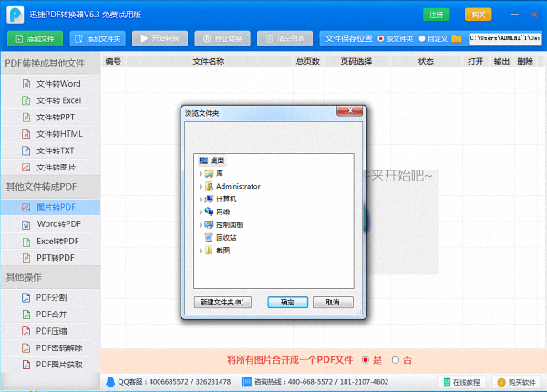This screenshot has width=547, height=392.
Task: Expand the Administrator folder node
Action: coord(201,186)
